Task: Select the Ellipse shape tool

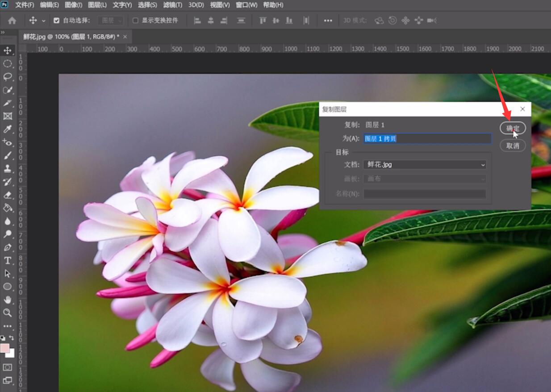Action: pyautogui.click(x=8, y=286)
